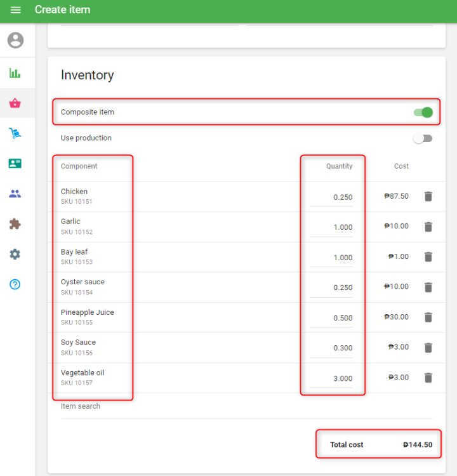
Task: Open the Settings gear icon
Action: [x=15, y=254]
